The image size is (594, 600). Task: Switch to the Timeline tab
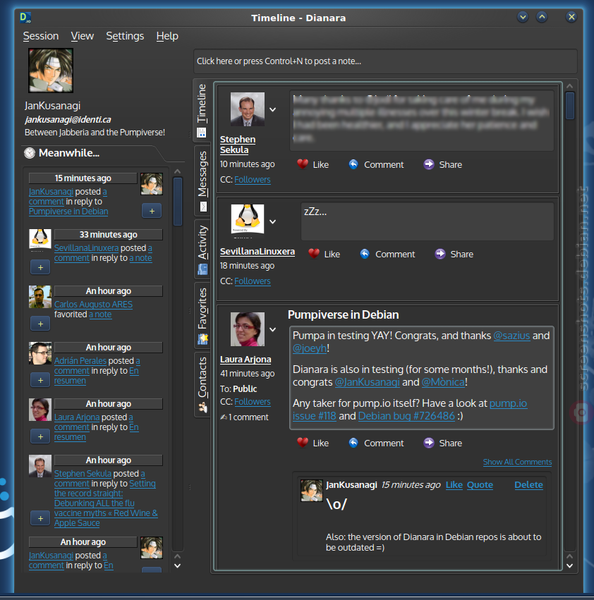202,111
